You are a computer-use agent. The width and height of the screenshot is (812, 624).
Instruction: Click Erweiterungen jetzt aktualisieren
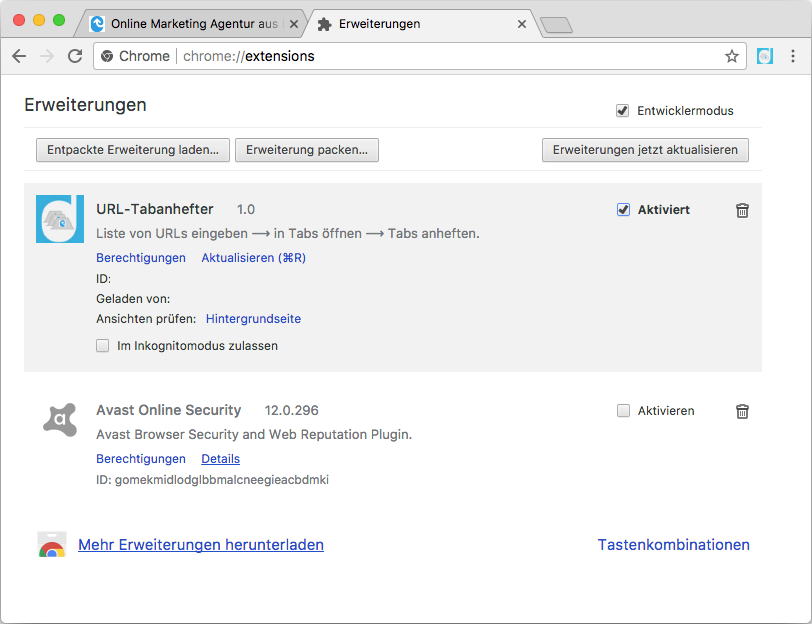tap(645, 150)
